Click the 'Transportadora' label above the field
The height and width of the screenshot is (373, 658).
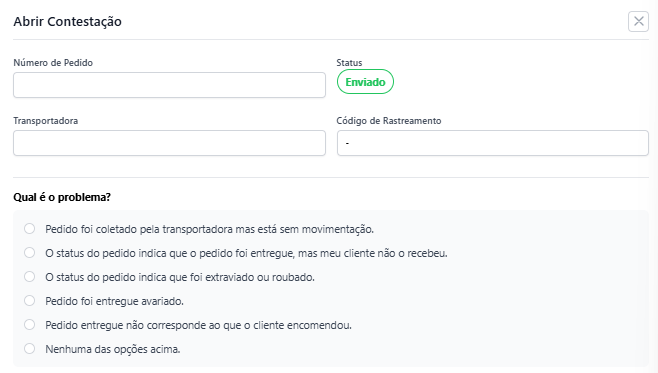(x=46, y=121)
